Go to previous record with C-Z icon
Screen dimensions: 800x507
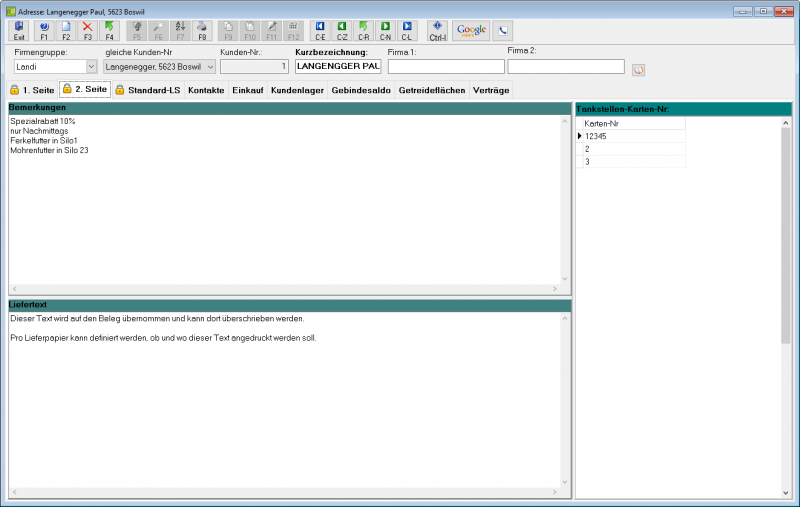(342, 31)
